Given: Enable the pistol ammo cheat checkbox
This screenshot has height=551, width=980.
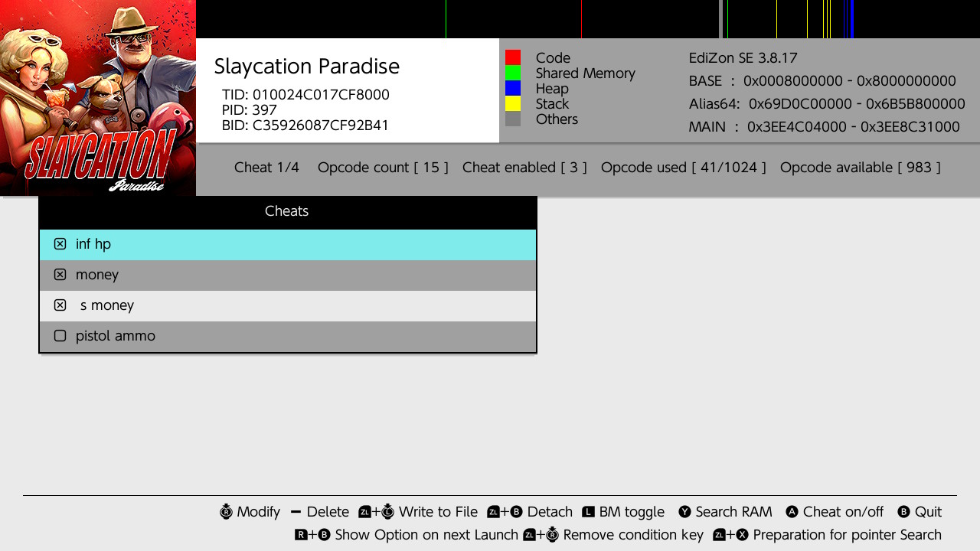Looking at the screenshot, I should pyautogui.click(x=60, y=336).
